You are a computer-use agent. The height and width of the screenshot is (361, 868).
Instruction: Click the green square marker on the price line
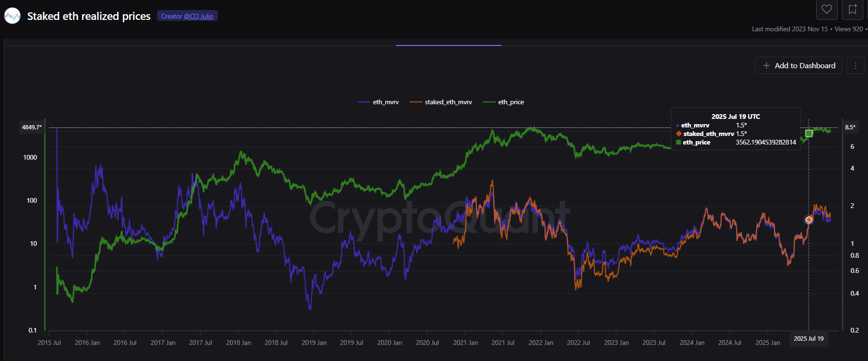click(x=809, y=133)
